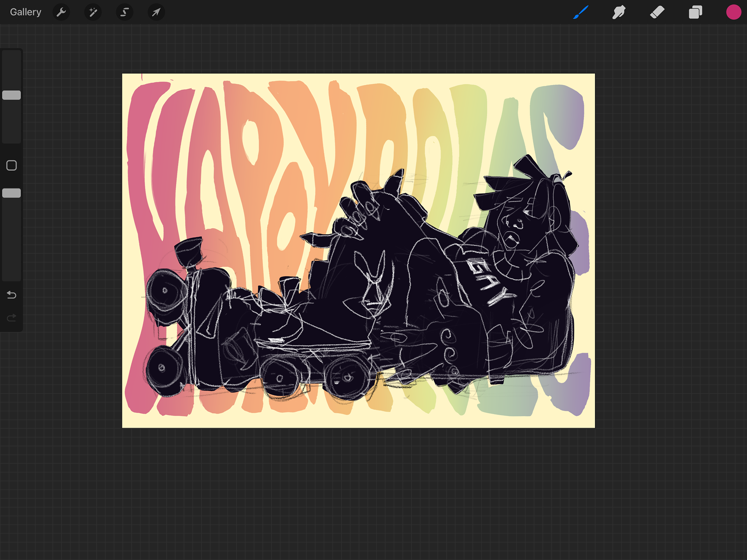Click the brush opacity slider handle
The height and width of the screenshot is (560, 747).
tap(12, 193)
